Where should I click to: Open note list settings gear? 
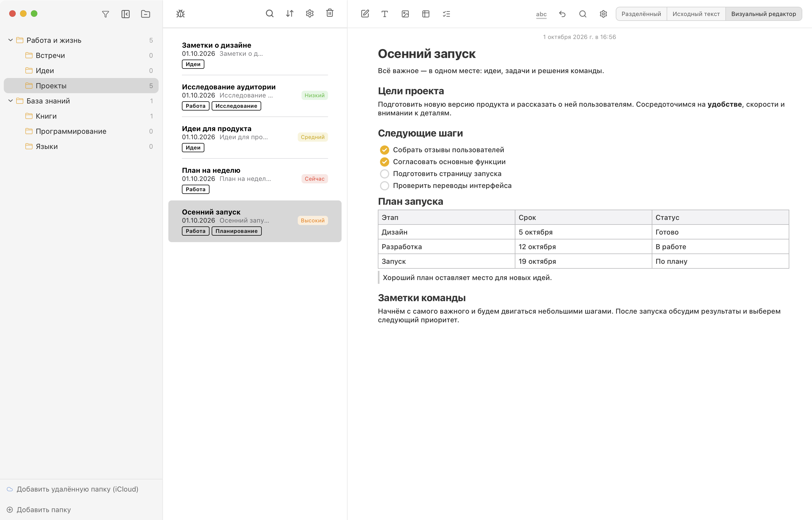pyautogui.click(x=310, y=14)
